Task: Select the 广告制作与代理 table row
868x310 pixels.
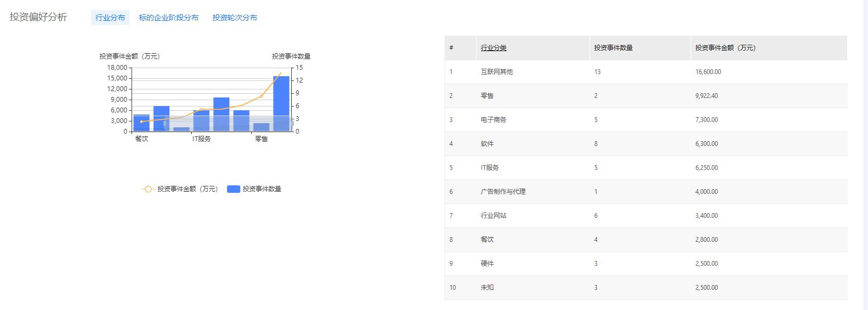Action: (x=503, y=192)
